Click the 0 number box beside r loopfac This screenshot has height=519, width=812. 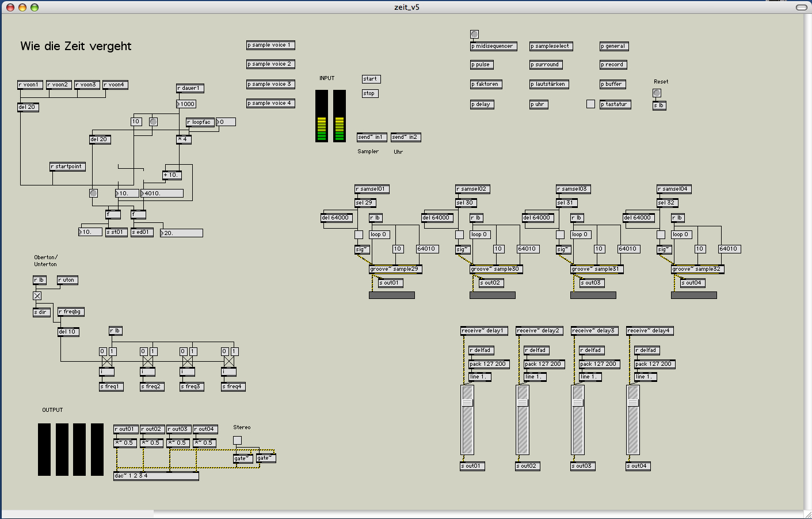(226, 122)
